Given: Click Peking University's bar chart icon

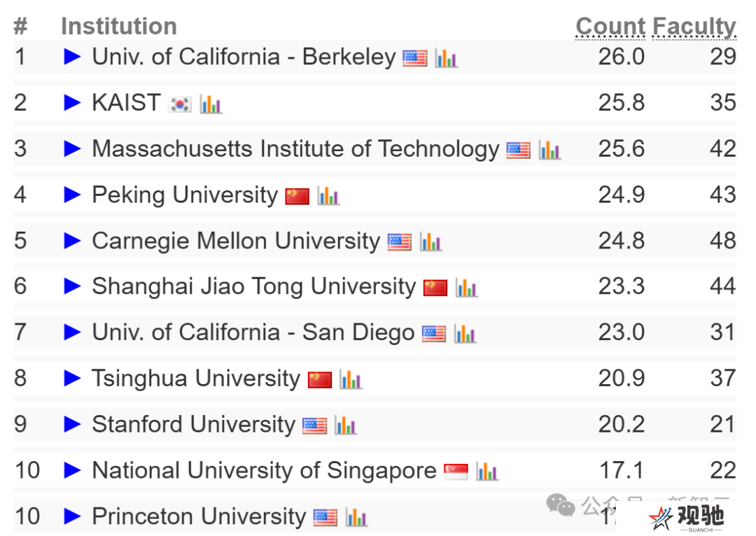Looking at the screenshot, I should pyautogui.click(x=328, y=196).
